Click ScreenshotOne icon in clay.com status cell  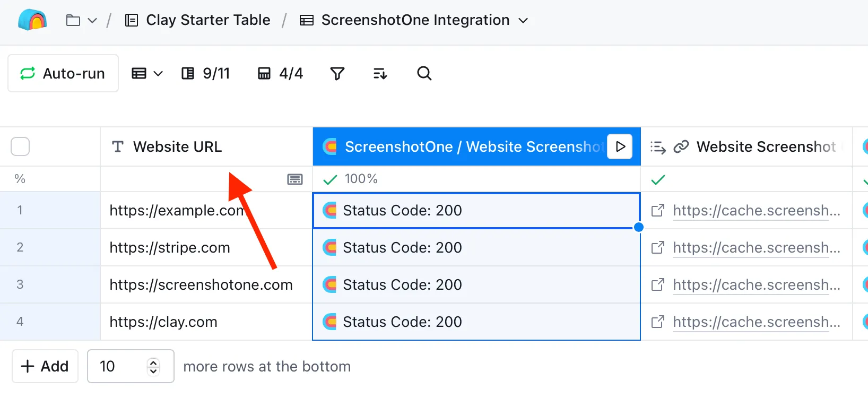(x=330, y=322)
